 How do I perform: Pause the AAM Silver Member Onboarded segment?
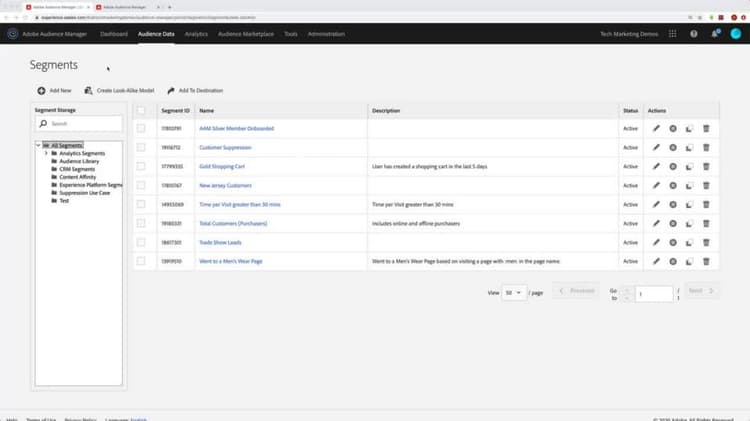click(673, 128)
